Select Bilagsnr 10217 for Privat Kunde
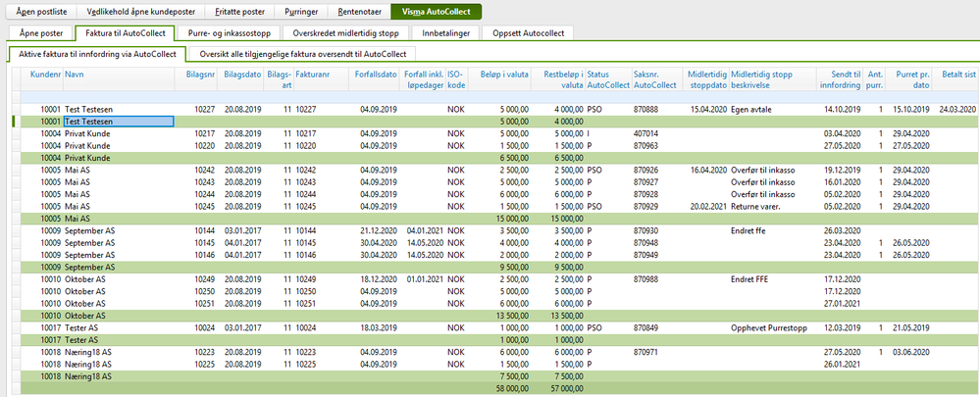This screenshot has height=397, width=980. pos(197,133)
